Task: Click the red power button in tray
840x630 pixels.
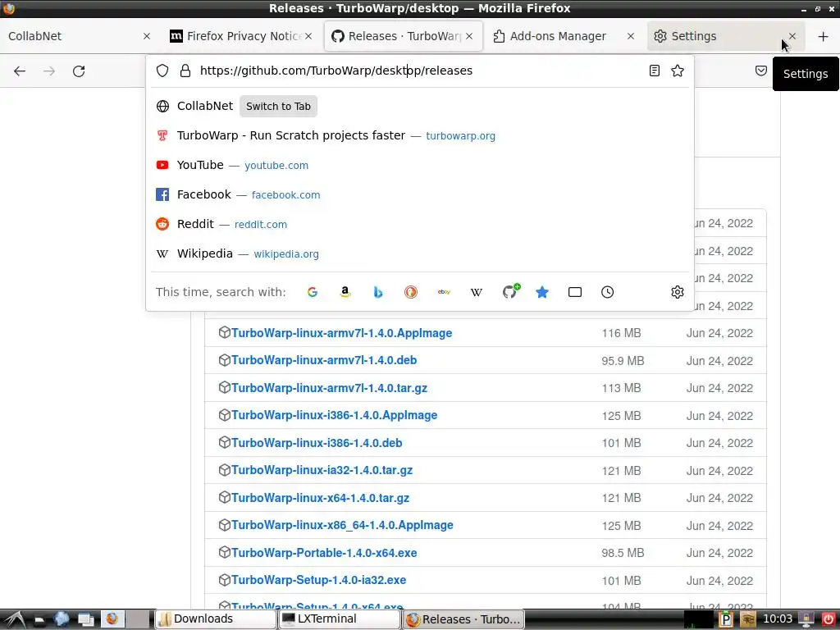Action: point(828,619)
